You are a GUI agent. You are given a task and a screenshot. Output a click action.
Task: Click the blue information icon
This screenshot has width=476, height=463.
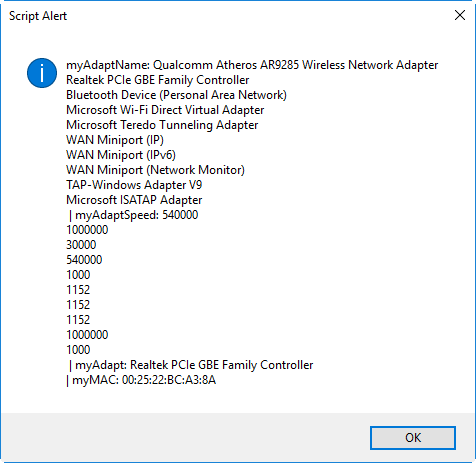(x=42, y=73)
